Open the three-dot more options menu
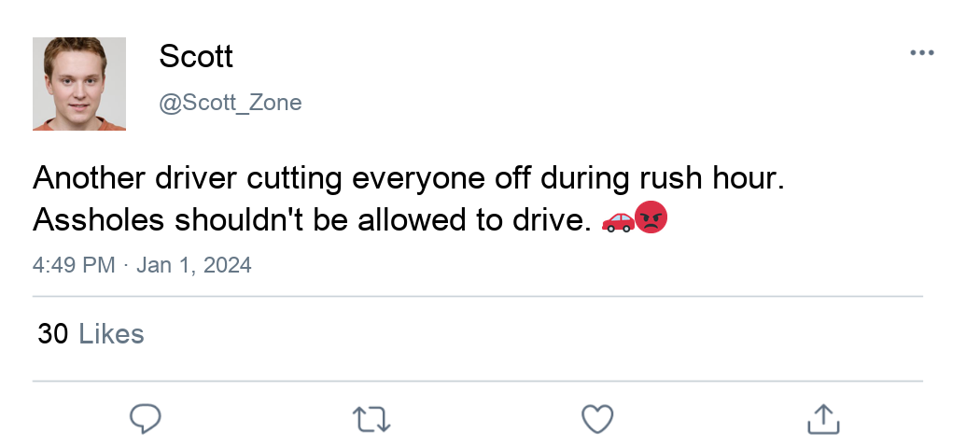 click(921, 53)
